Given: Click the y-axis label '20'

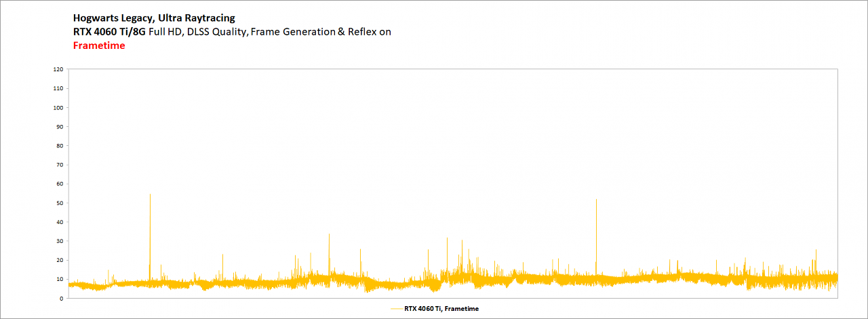Looking at the screenshot, I should 60,260.
